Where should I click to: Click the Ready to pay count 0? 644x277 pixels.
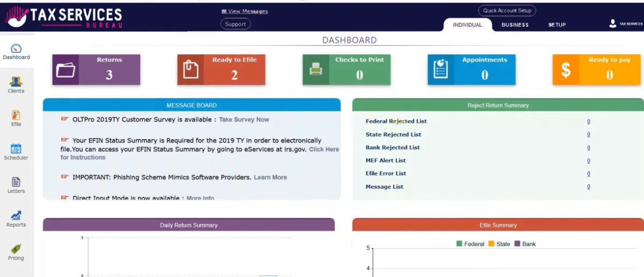click(x=610, y=75)
